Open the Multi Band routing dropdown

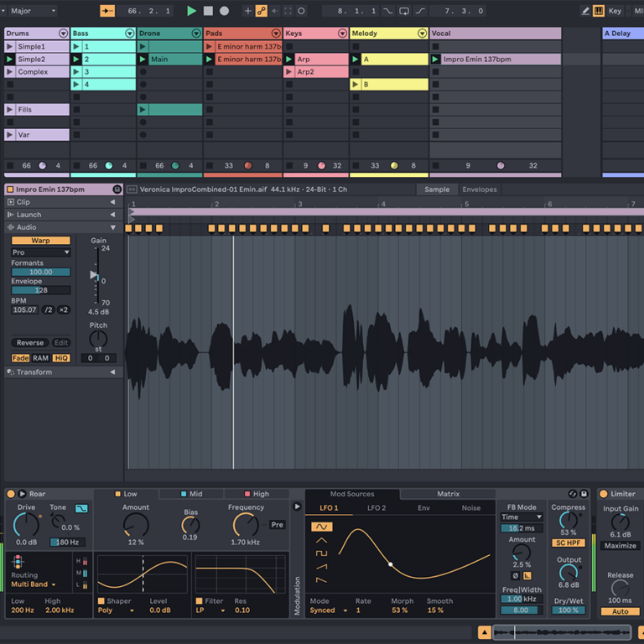click(x=34, y=584)
